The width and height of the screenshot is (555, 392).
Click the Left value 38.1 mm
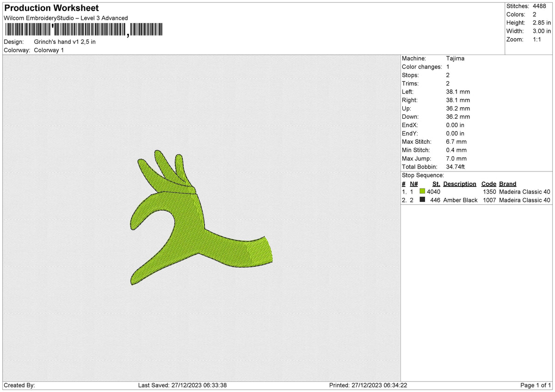(458, 92)
